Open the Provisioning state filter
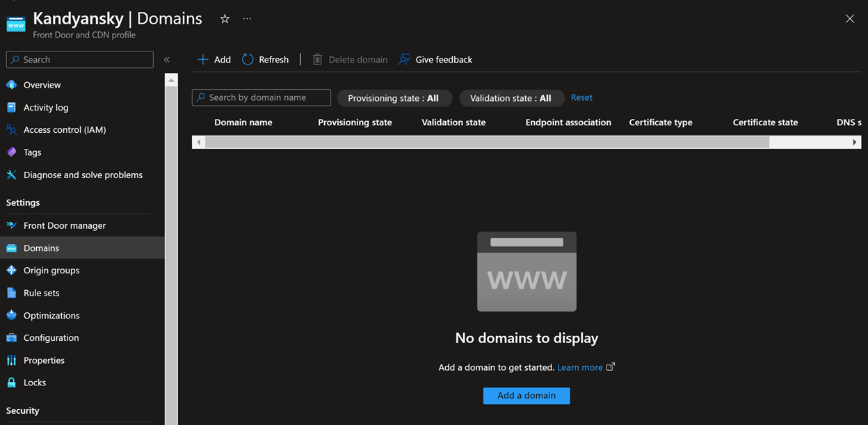This screenshot has height=425, width=868. point(394,98)
